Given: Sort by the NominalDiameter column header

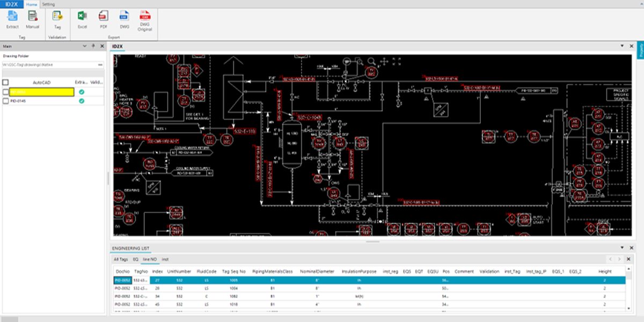Looking at the screenshot, I should pyautogui.click(x=317, y=272).
